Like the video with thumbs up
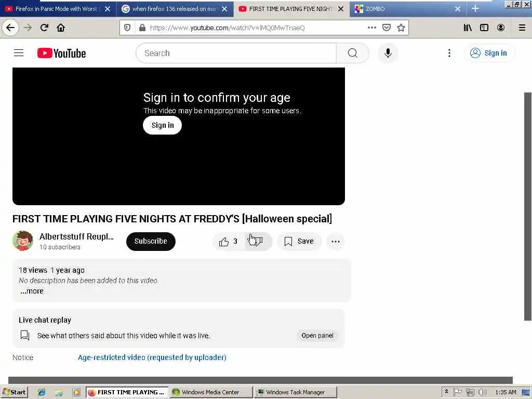The image size is (532, 399). 229,241
